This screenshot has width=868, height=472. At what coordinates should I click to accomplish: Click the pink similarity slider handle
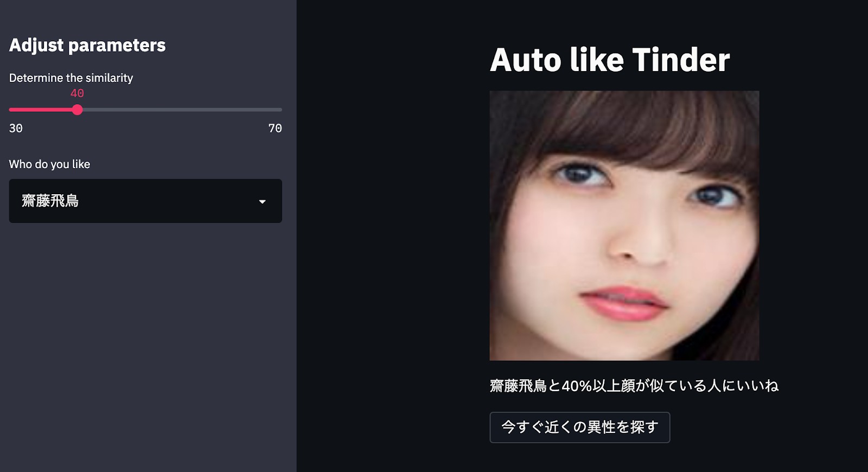pyautogui.click(x=78, y=110)
